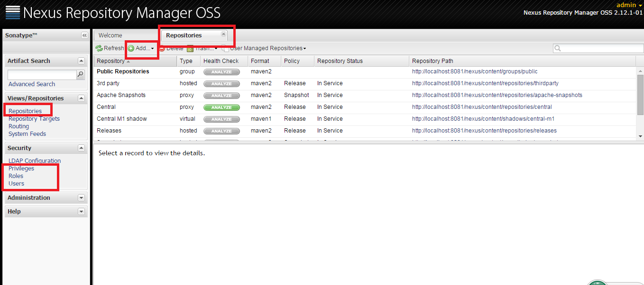644x285 pixels.
Task: Collapse the Security section
Action: [x=81, y=148]
